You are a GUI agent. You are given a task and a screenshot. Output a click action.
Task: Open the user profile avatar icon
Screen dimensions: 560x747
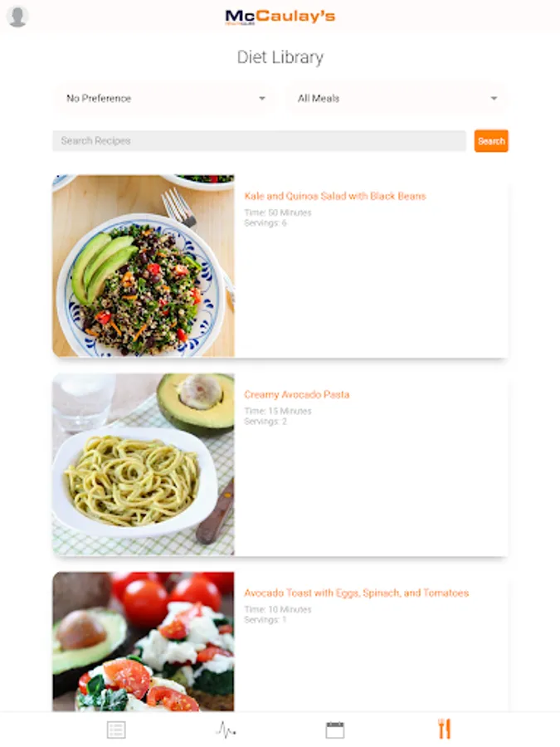tap(17, 17)
